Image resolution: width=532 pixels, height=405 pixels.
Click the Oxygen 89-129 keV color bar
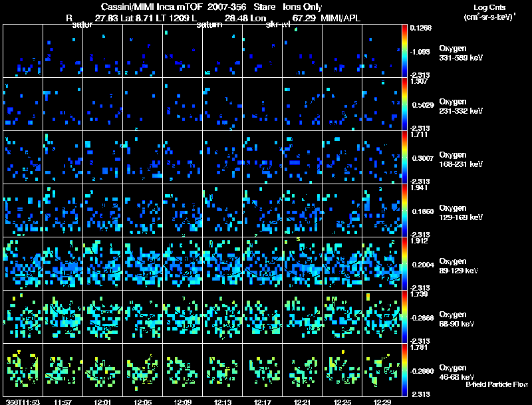click(x=405, y=263)
